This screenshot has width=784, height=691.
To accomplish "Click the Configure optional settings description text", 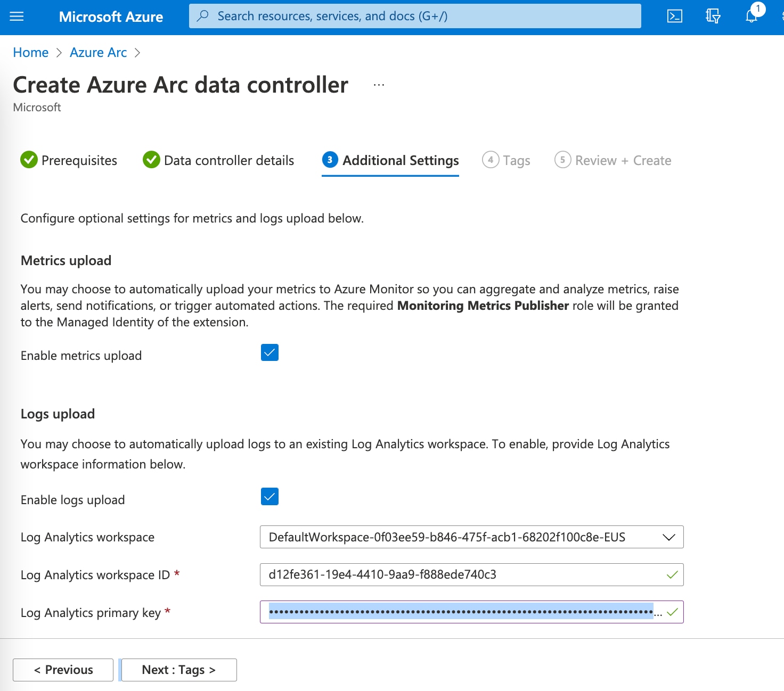I will click(192, 218).
